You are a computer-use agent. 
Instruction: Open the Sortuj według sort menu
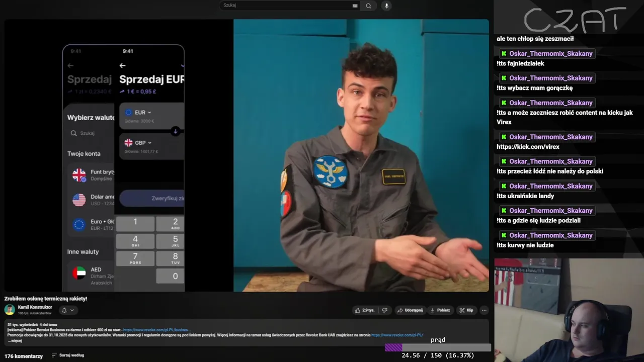coord(68,355)
